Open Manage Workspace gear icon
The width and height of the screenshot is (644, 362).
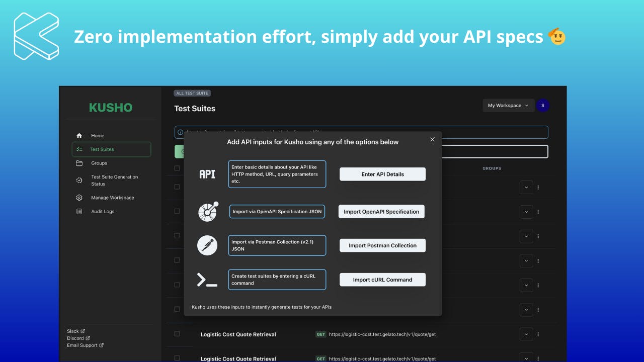79,198
